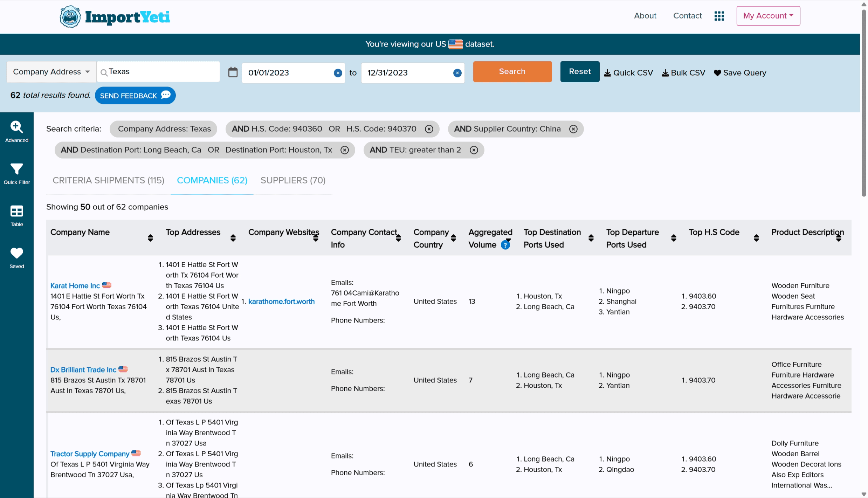The height and width of the screenshot is (498, 868).
Task: Select the Companies (62) tab
Action: point(212,180)
